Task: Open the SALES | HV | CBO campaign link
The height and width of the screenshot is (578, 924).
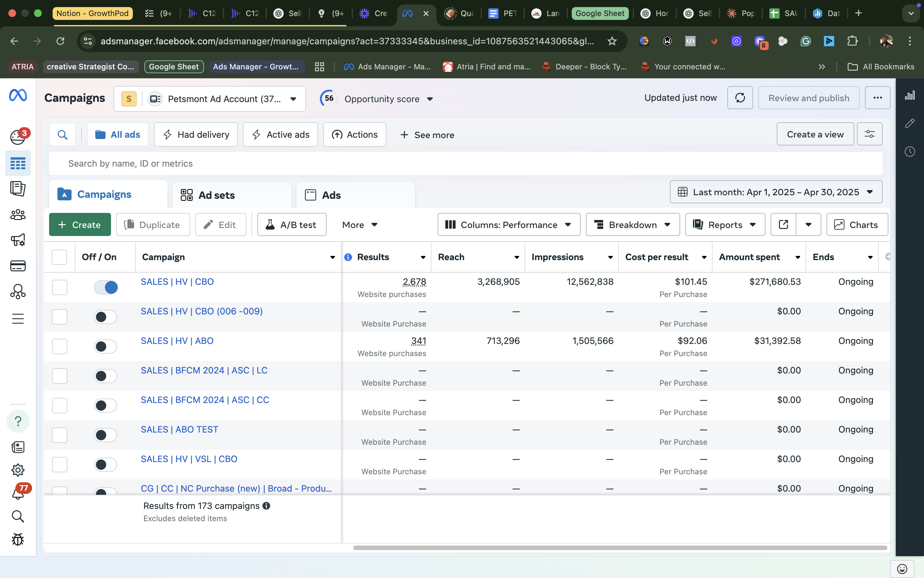Action: pyautogui.click(x=177, y=282)
